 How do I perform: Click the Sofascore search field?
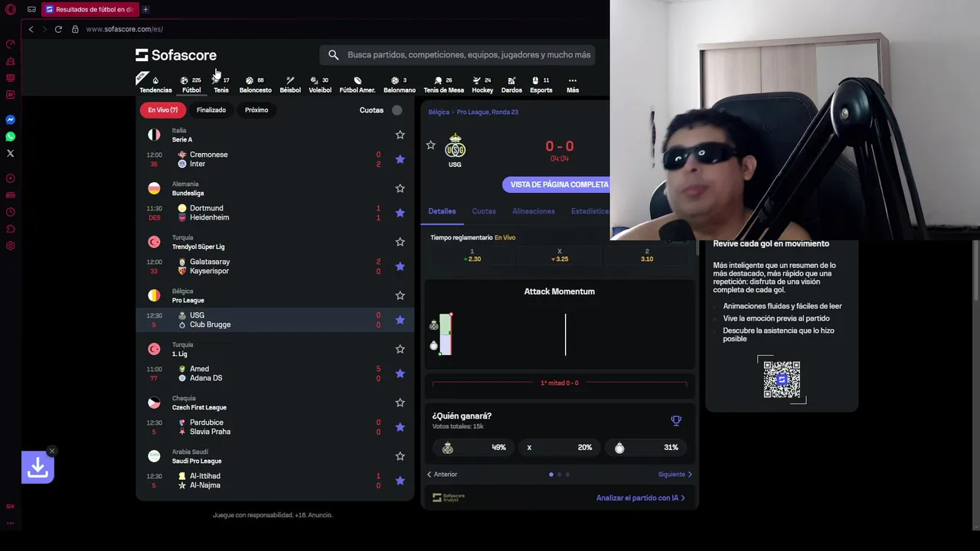(x=457, y=55)
